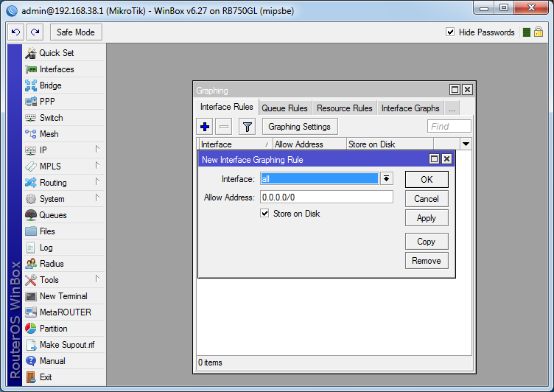Open the Interface dropdown arrow
554x392 pixels.
click(x=387, y=178)
